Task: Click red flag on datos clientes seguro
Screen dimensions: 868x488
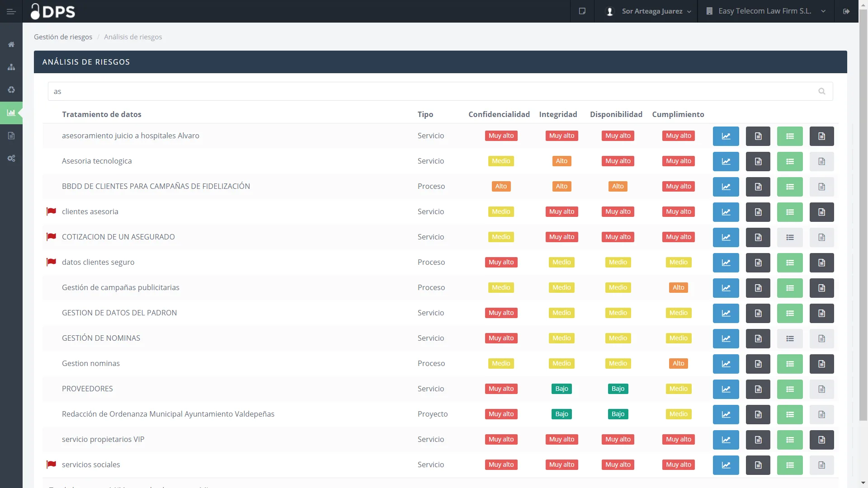Action: pos(52,262)
